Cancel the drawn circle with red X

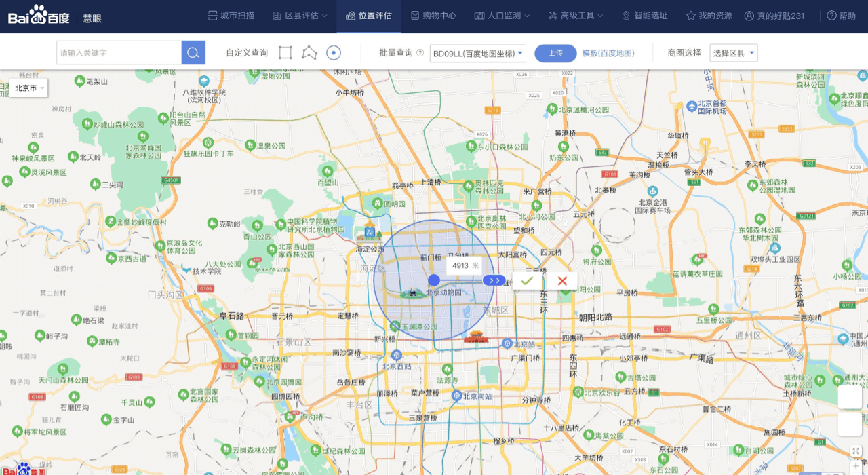point(562,281)
